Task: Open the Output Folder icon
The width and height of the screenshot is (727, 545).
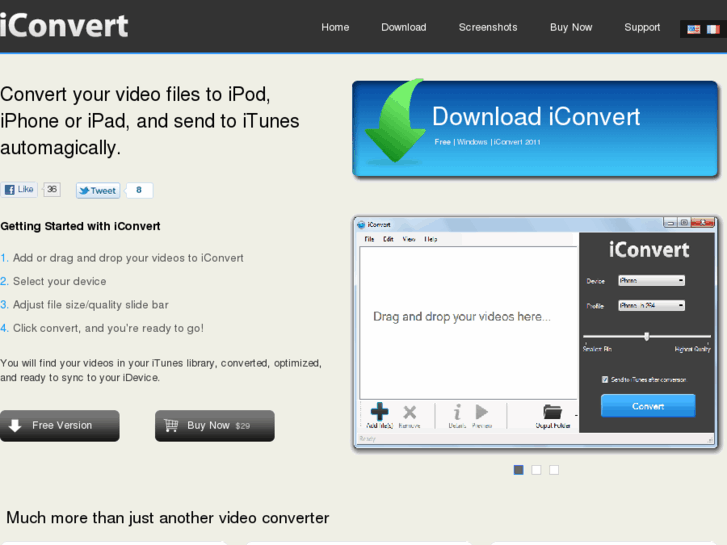Action: [x=552, y=412]
